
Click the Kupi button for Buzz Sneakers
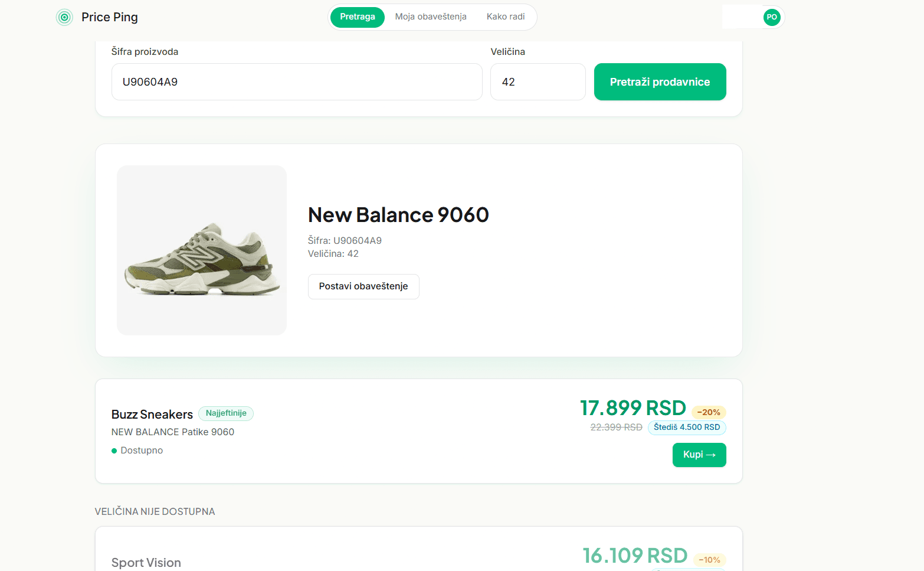[699, 455]
